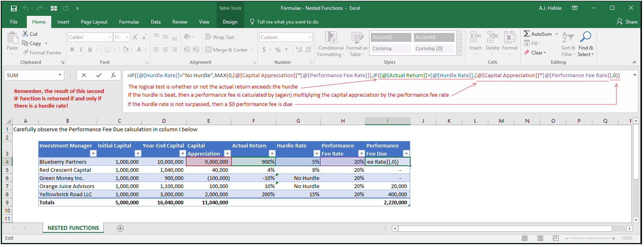Toggle Wrap Text
Image resolution: width=644 pixels, height=247 pixels.
220,37
